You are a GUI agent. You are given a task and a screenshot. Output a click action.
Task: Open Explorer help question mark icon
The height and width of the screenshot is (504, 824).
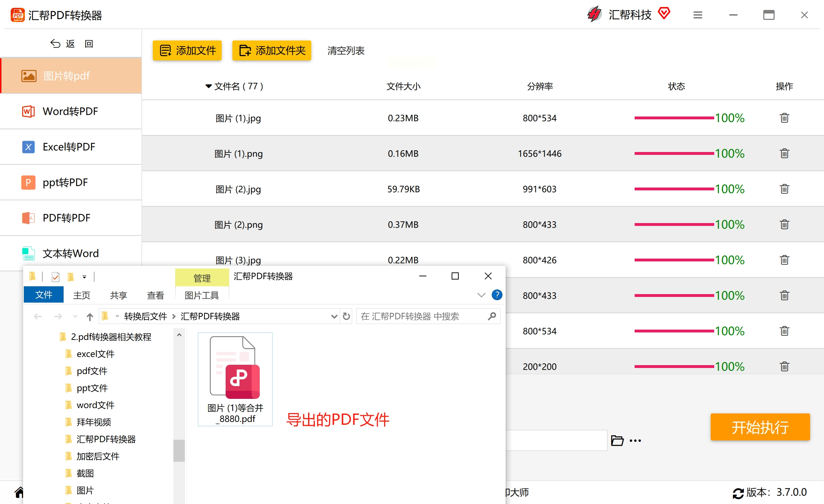point(497,295)
